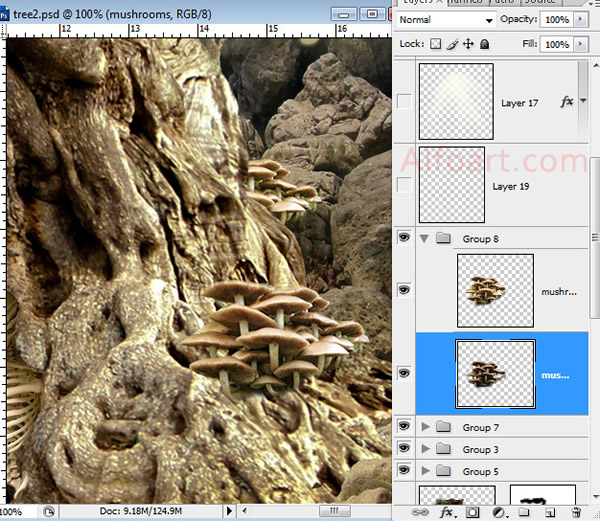The width and height of the screenshot is (600, 521).
Task: Show Layer 17 visibility box
Action: (x=404, y=101)
